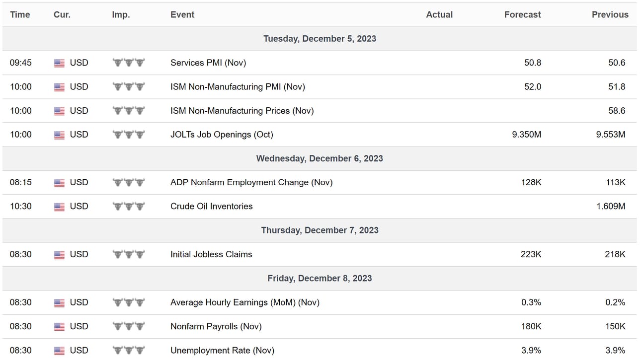The width and height of the screenshot is (642, 364).
Task: Open the ISM Non-Manufacturing Prices (Nov) event
Action: click(x=241, y=111)
